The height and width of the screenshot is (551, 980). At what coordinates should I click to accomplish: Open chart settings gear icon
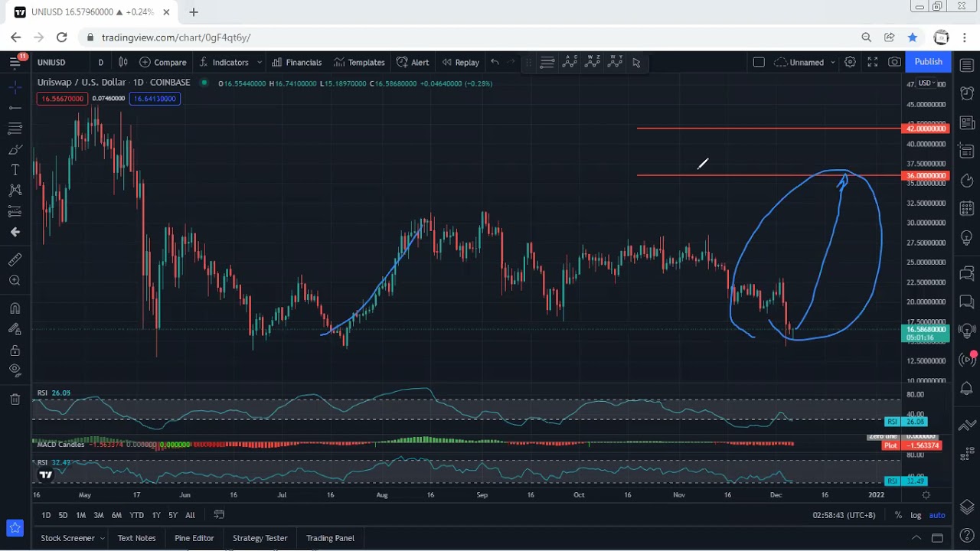click(x=850, y=62)
